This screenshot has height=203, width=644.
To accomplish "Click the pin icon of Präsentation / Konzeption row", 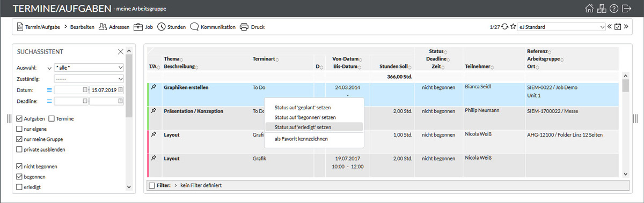I will [x=154, y=110].
